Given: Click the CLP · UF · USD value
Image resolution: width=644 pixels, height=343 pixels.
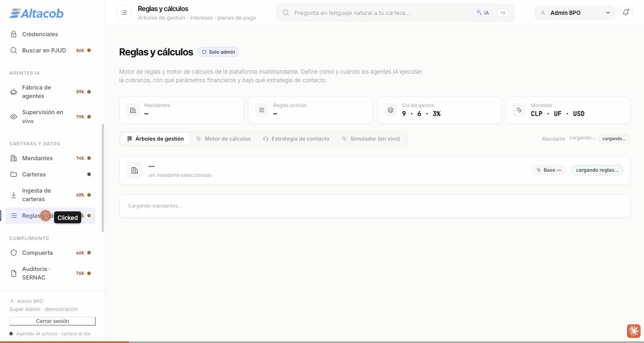Looking at the screenshot, I should [x=558, y=114].
